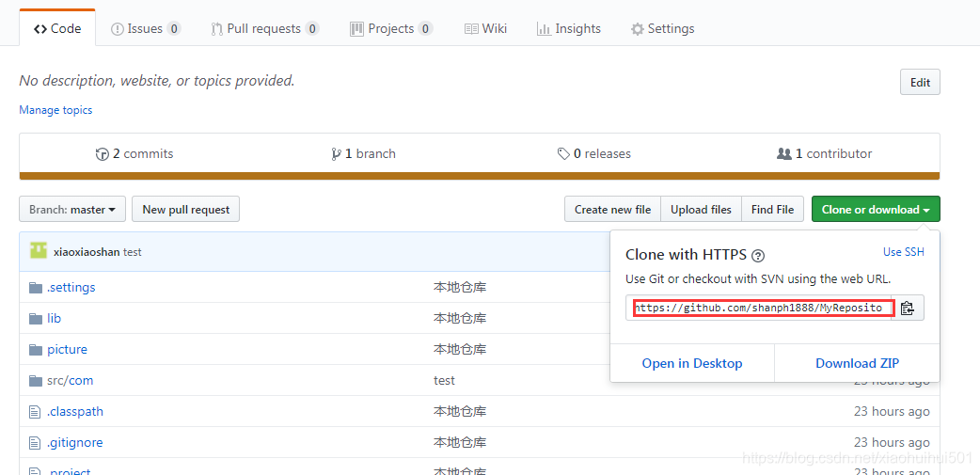This screenshot has width=980, height=475.
Task: View the Insights tab
Action: (569, 29)
